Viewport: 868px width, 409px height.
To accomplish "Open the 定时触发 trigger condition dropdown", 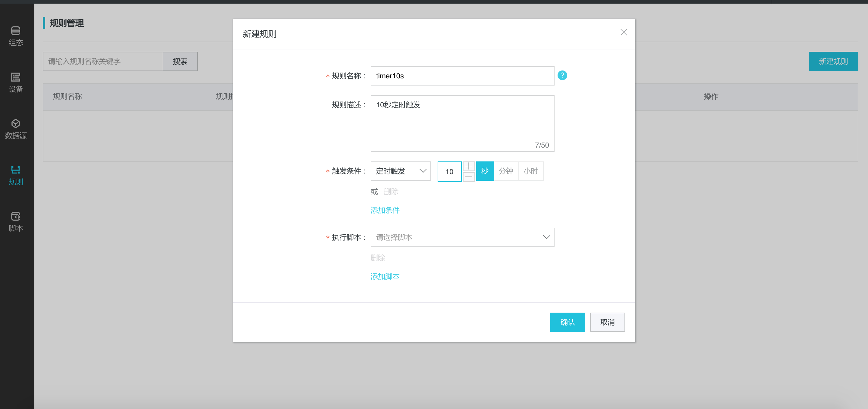I will (x=400, y=171).
